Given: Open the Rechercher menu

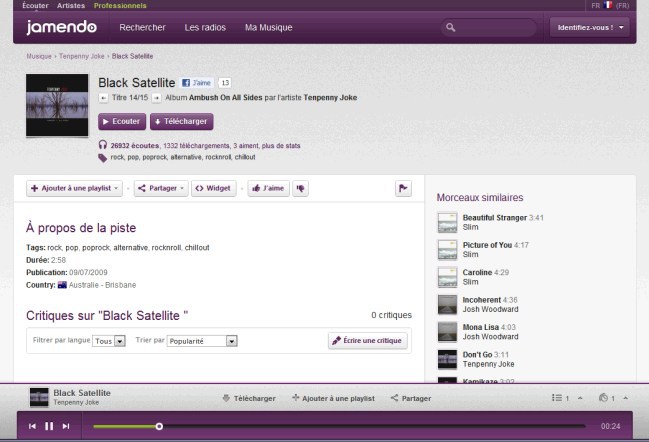Looking at the screenshot, I should point(142,28).
